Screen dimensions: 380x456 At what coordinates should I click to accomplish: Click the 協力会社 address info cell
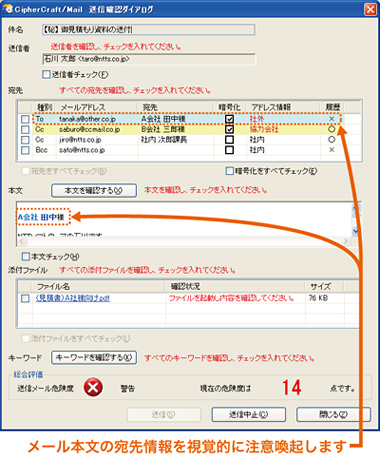(x=264, y=129)
